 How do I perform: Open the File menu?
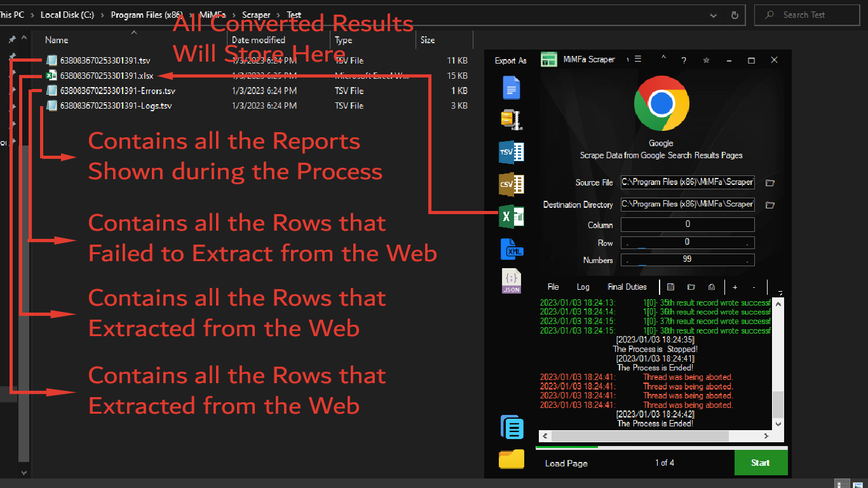(x=553, y=287)
